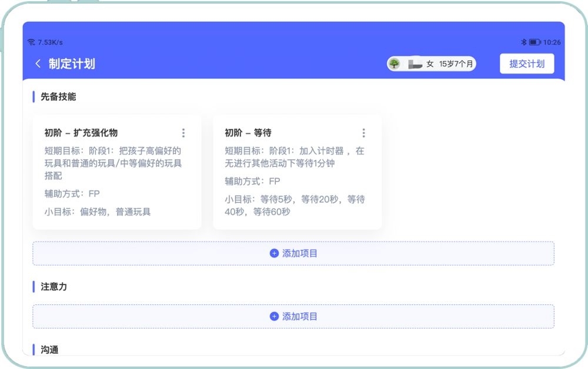The height and width of the screenshot is (369, 588).
Task: Click the 注意力 section heading
Action: click(x=54, y=287)
